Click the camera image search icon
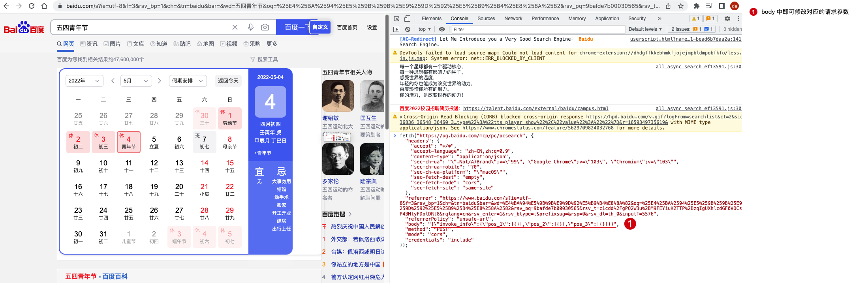Screen dimensions: 868x283 point(265,27)
